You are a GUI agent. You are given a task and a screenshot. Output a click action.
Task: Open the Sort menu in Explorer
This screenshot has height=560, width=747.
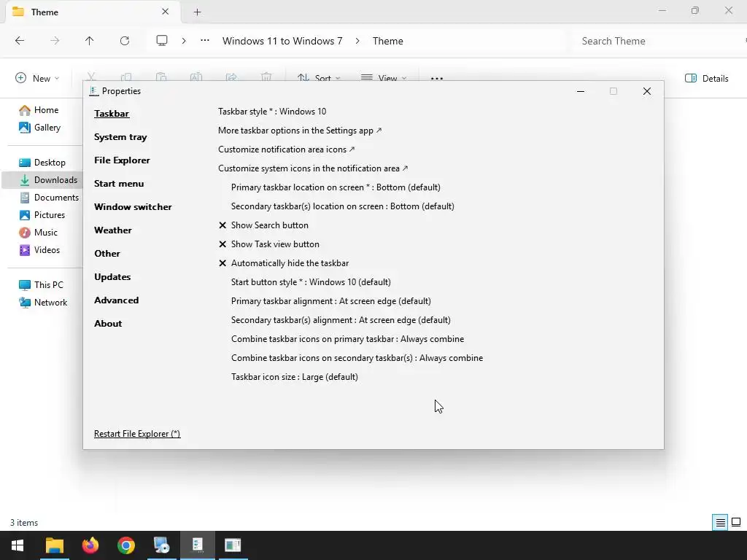tap(319, 78)
